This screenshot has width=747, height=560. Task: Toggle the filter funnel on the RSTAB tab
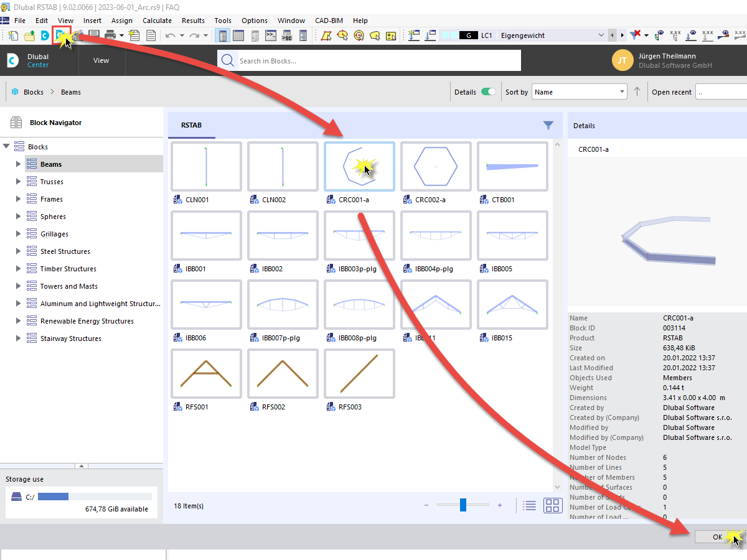click(548, 125)
